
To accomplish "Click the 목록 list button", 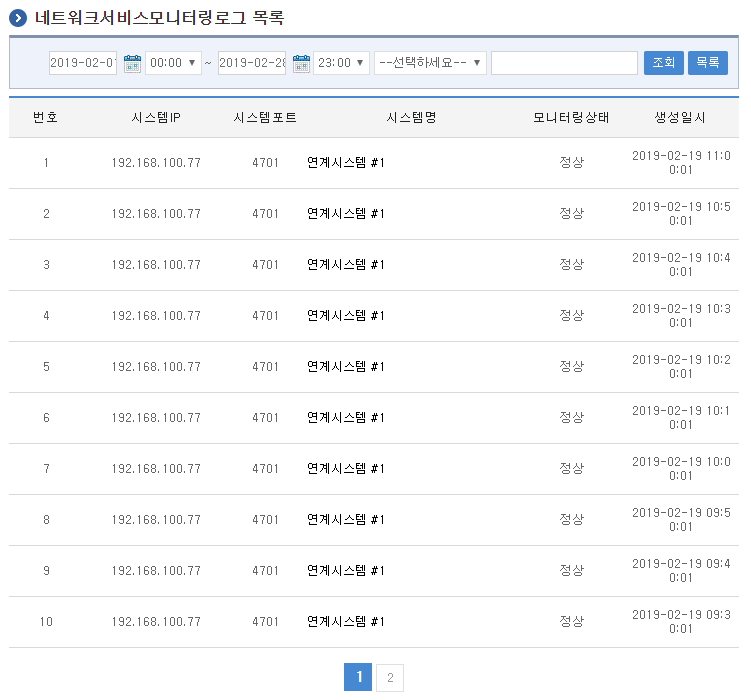I will 707,63.
